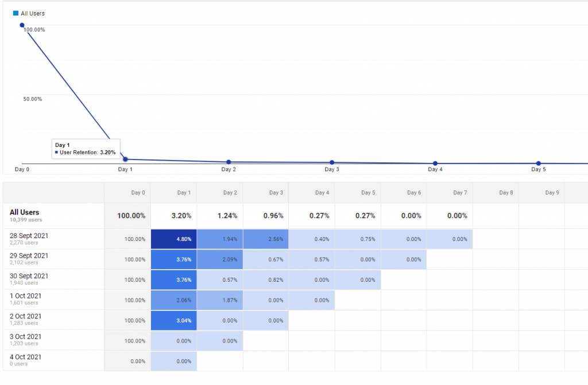588x385 pixels.
Task: Click the Day 9 column header
Action: tap(552, 193)
